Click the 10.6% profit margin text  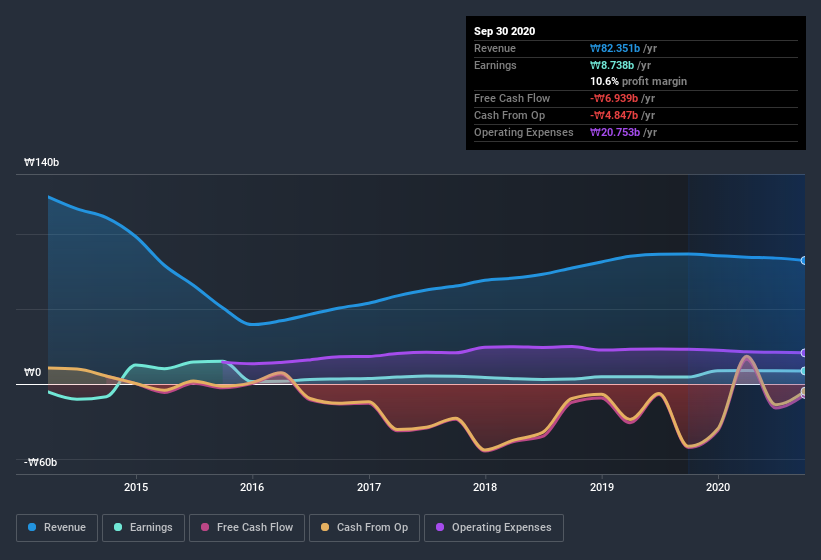tap(638, 81)
